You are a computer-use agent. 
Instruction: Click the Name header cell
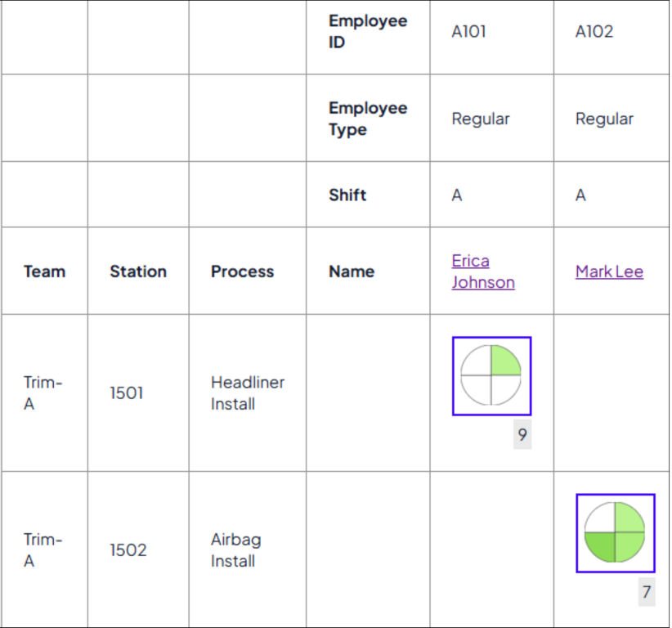(x=368, y=271)
